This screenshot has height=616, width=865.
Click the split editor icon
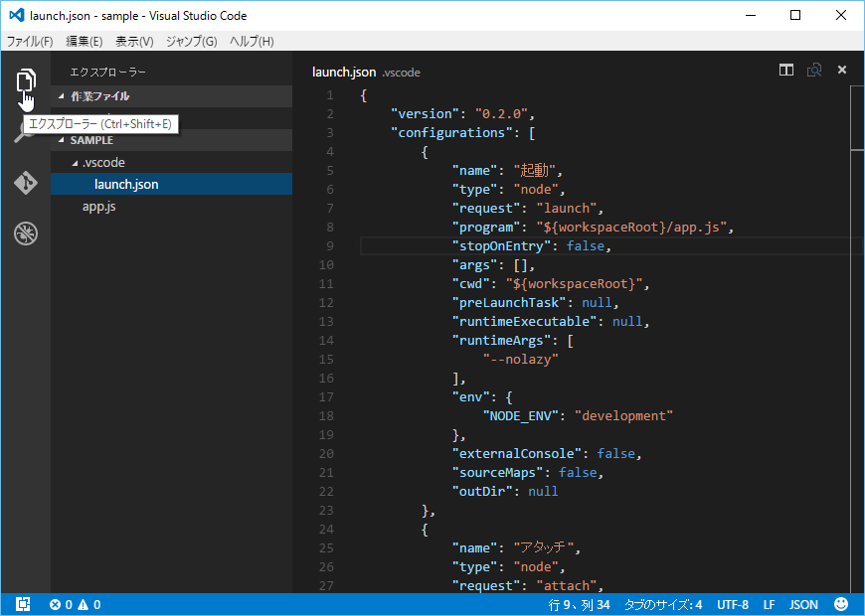pyautogui.click(x=786, y=71)
